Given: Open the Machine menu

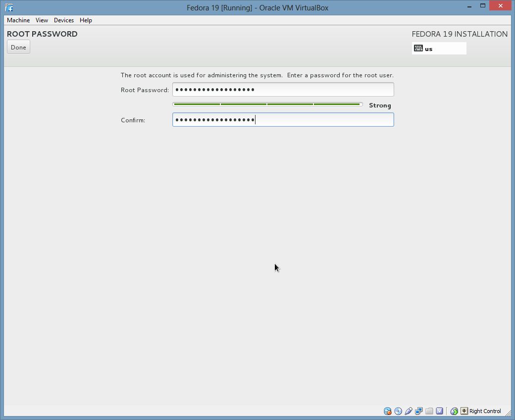Looking at the screenshot, I should coord(18,20).
